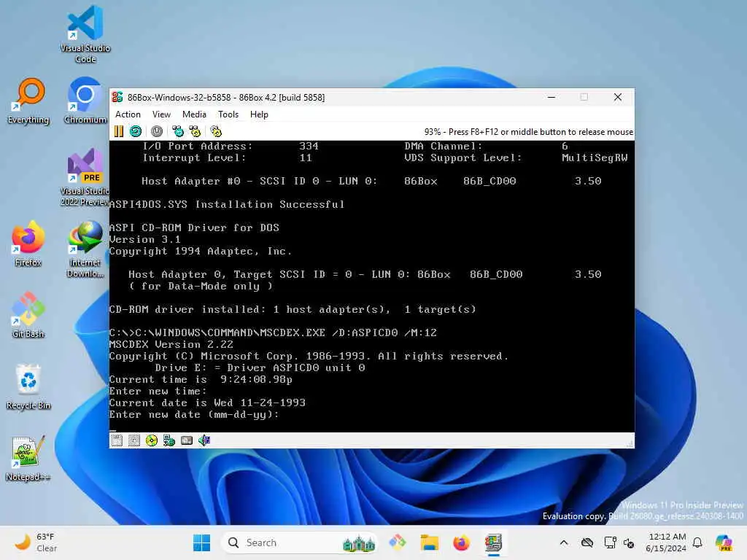Show hidden system tray icons chevron

pyautogui.click(x=564, y=542)
